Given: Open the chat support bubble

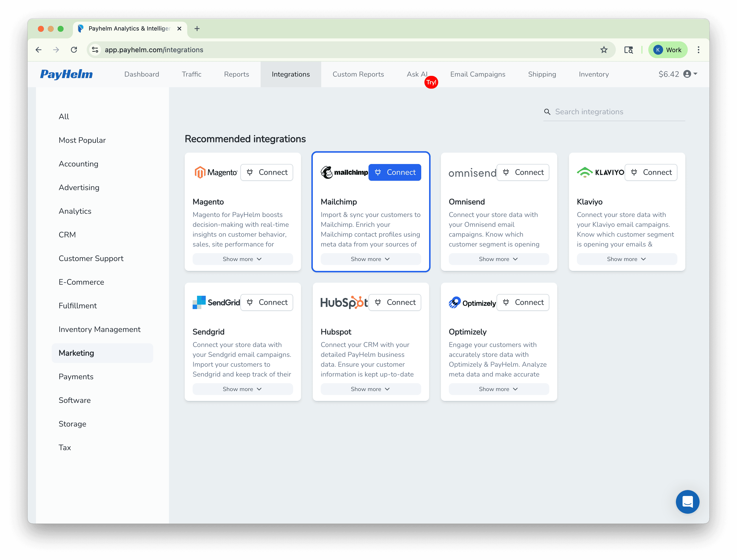Looking at the screenshot, I should click(x=687, y=502).
